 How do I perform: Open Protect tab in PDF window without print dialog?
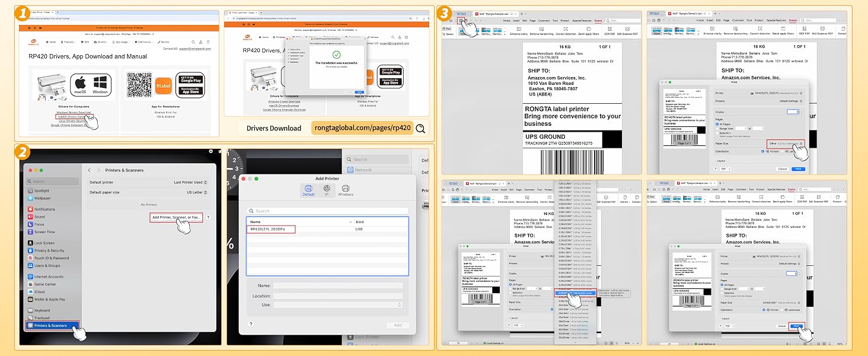[x=564, y=21]
